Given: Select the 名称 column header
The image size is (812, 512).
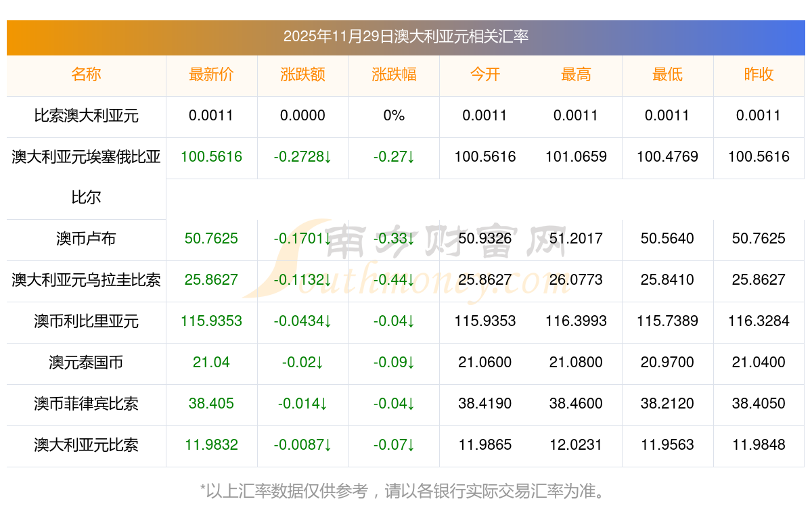Looking at the screenshot, I should coord(86,74).
